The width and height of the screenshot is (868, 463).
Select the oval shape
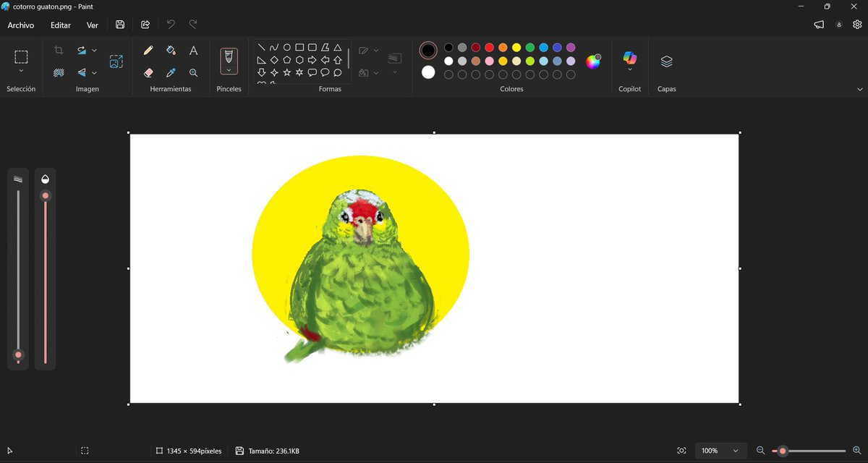point(286,47)
